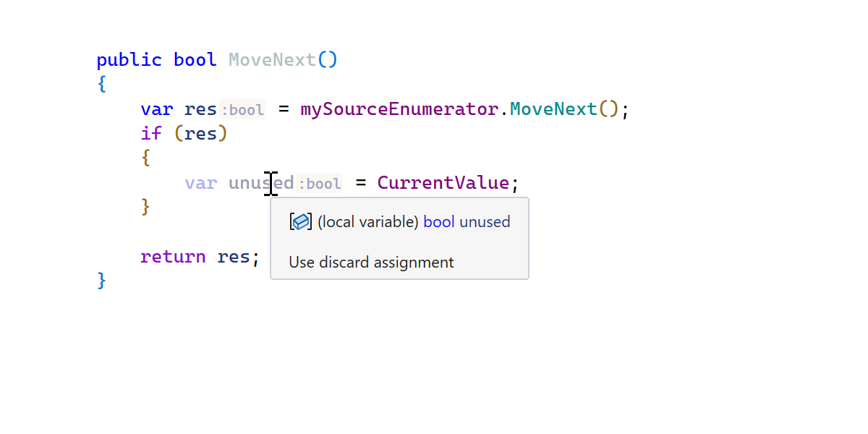
Task: Click 'bool' keyword in method signature
Action: coord(195,59)
